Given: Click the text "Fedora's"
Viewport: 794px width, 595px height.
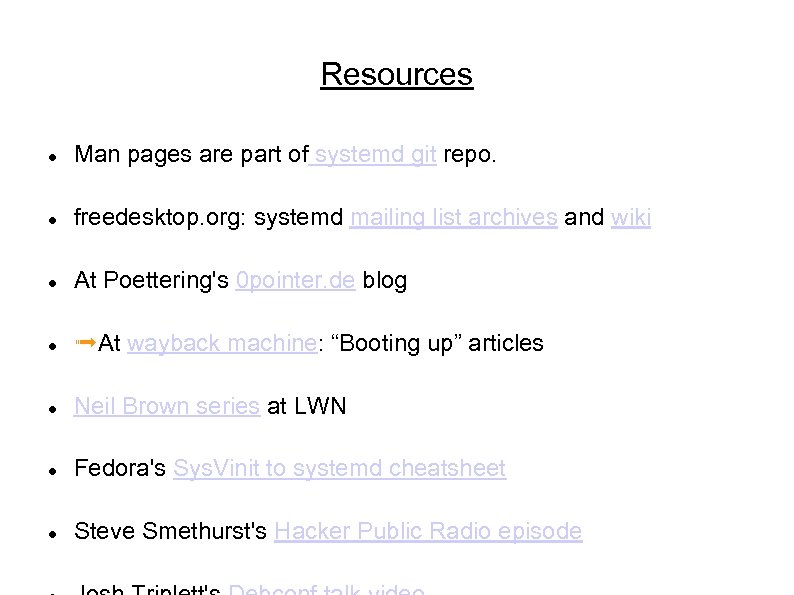Looking at the screenshot, I should (x=120, y=468).
